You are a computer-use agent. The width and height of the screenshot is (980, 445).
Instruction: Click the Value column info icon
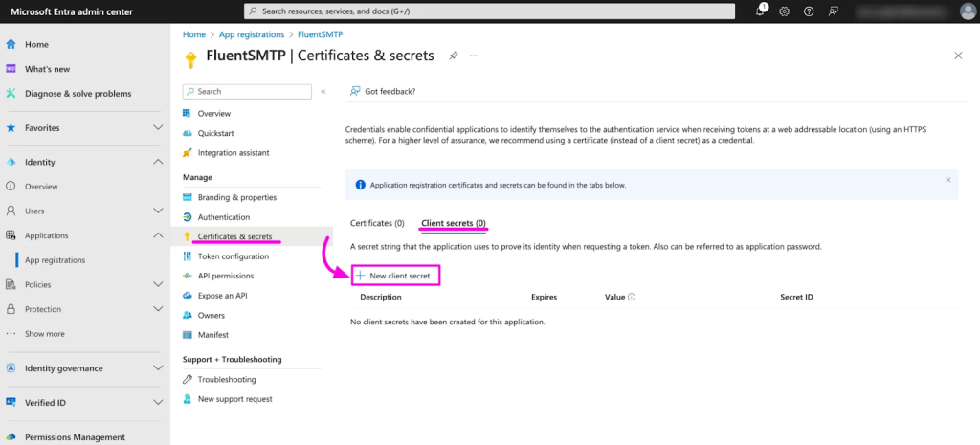[x=632, y=298]
